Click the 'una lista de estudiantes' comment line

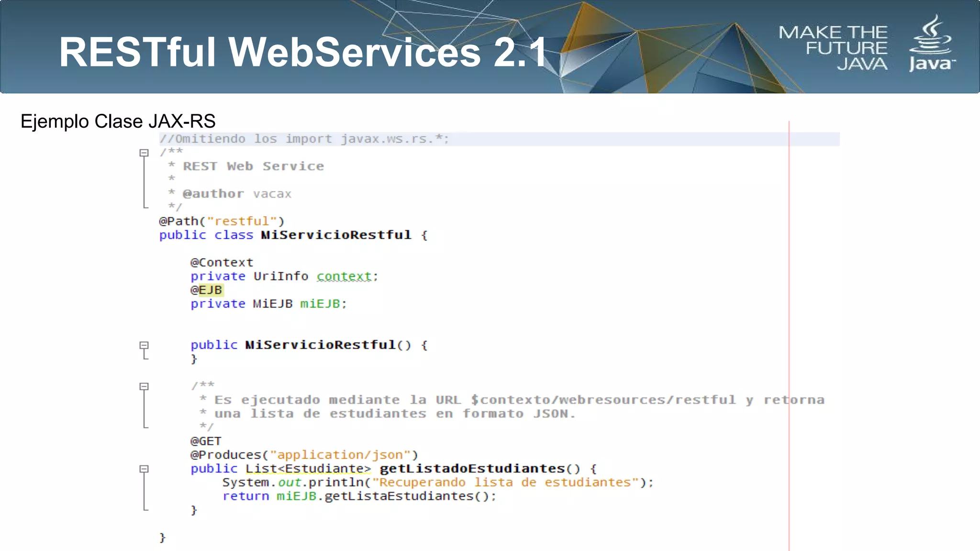(388, 414)
